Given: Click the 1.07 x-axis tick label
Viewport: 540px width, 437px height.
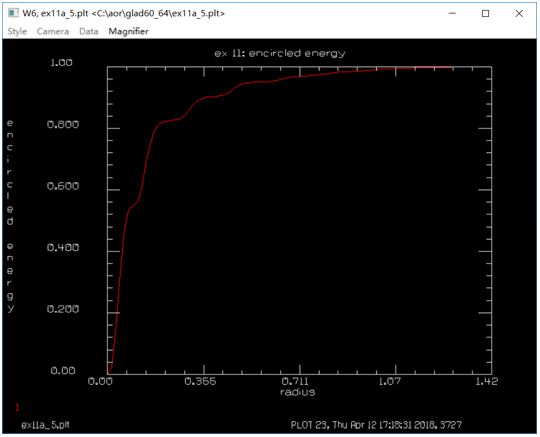Looking at the screenshot, I should (390, 381).
